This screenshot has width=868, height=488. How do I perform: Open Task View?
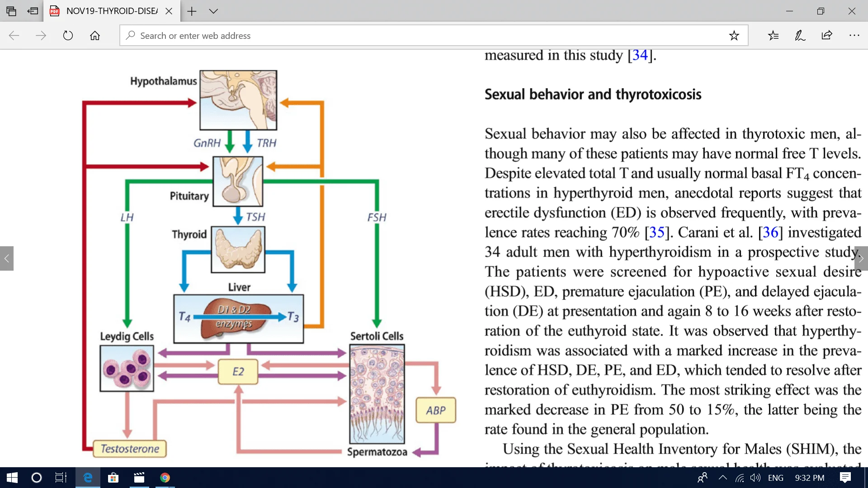click(61, 478)
